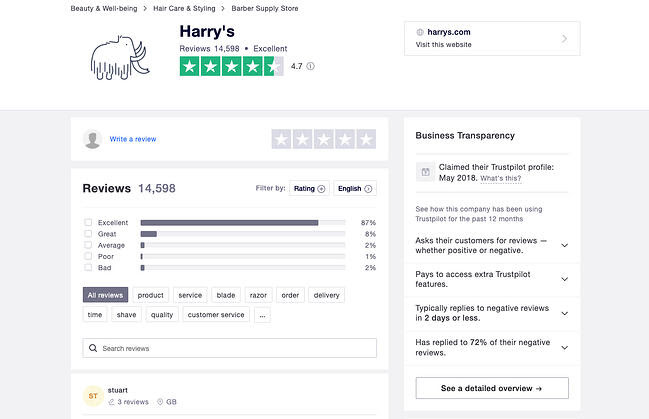Image resolution: width=649 pixels, height=419 pixels.
Task: Select the All reviews tag
Action: (x=105, y=295)
